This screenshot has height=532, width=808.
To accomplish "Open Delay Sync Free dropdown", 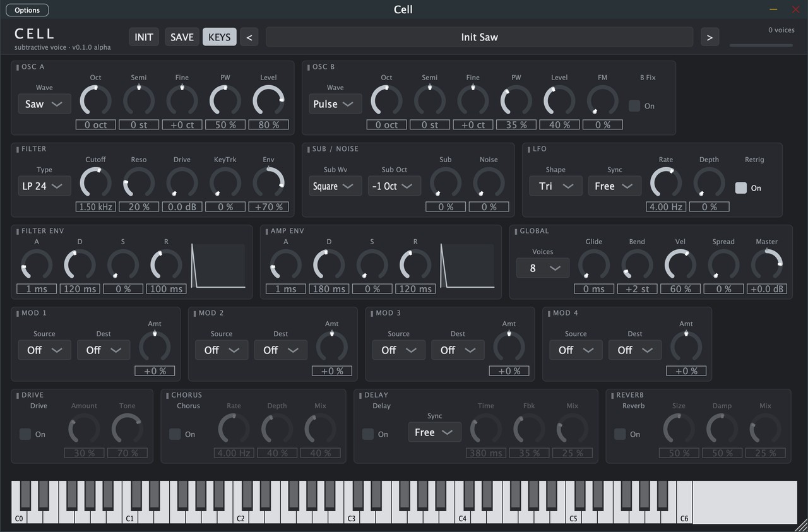I will [434, 432].
